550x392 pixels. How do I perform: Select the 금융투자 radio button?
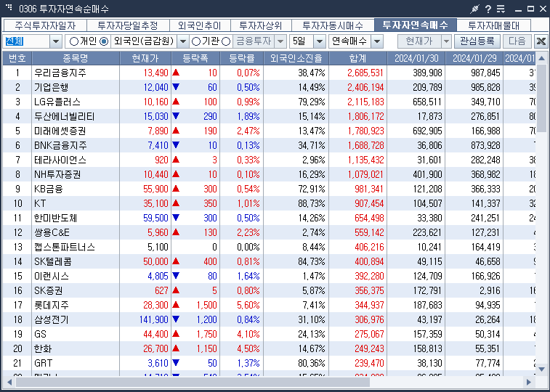pyautogui.click(x=226, y=41)
